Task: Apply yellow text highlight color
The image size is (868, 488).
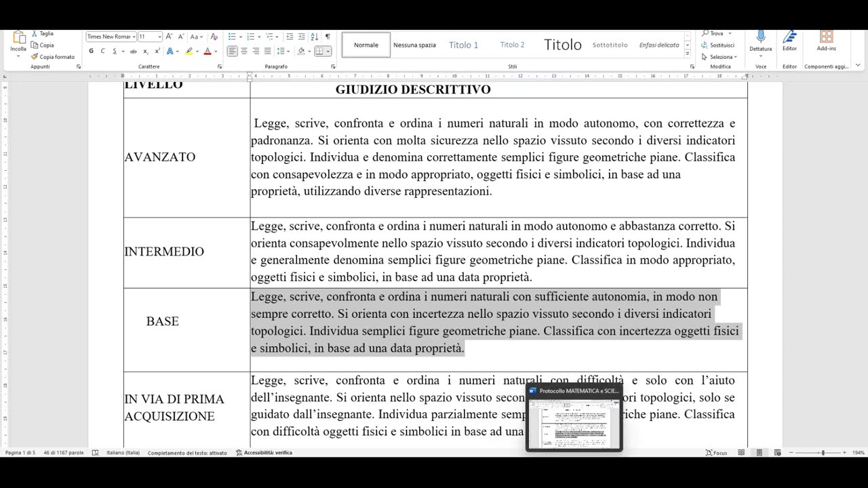Action: click(189, 51)
